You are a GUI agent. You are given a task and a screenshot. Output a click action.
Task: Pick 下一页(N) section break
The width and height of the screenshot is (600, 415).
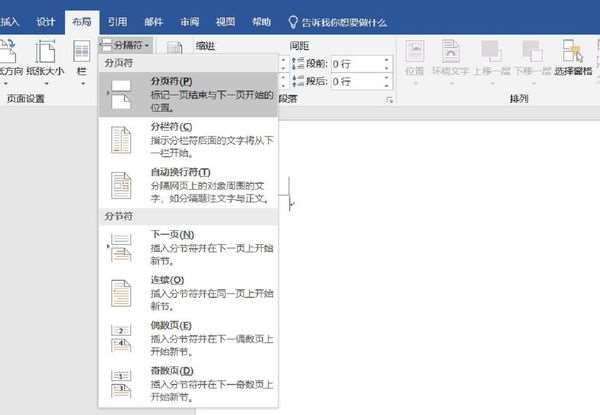coord(188,248)
